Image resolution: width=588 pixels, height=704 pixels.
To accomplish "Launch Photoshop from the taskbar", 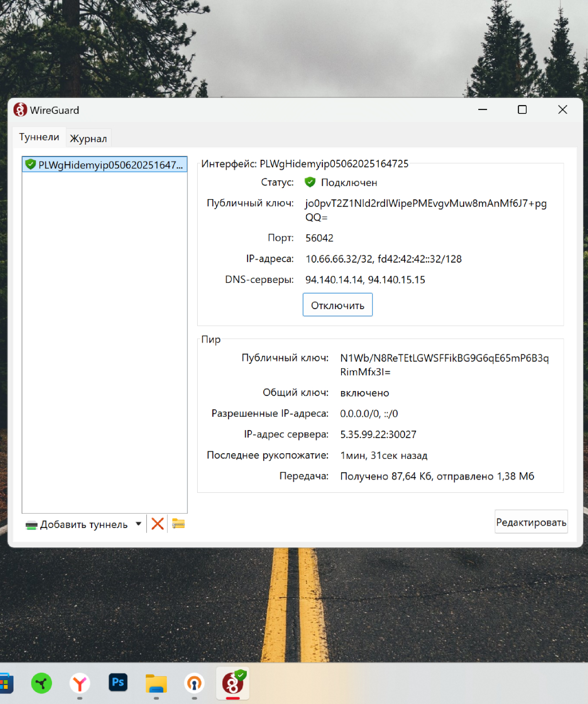I will 118,682.
